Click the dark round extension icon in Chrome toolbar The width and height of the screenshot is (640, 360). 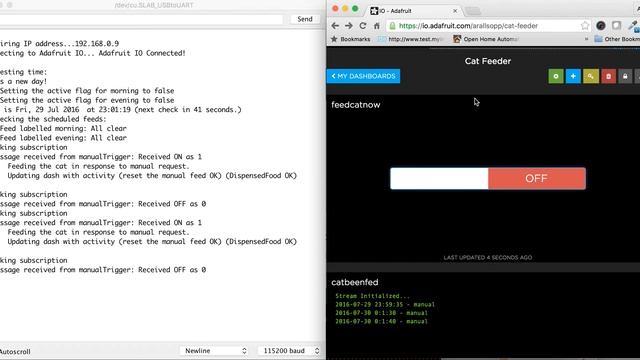click(600, 26)
